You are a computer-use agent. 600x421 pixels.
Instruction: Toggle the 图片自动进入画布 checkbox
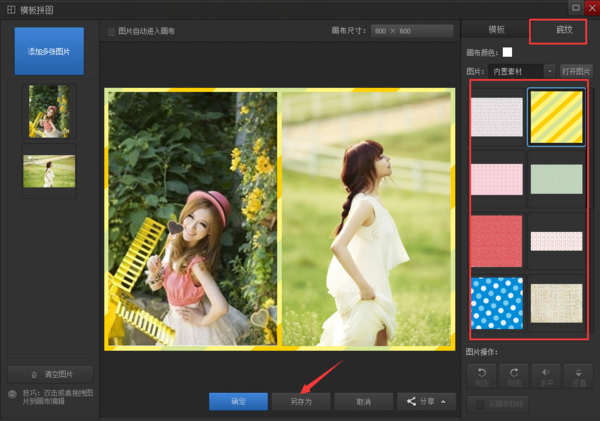[x=111, y=31]
